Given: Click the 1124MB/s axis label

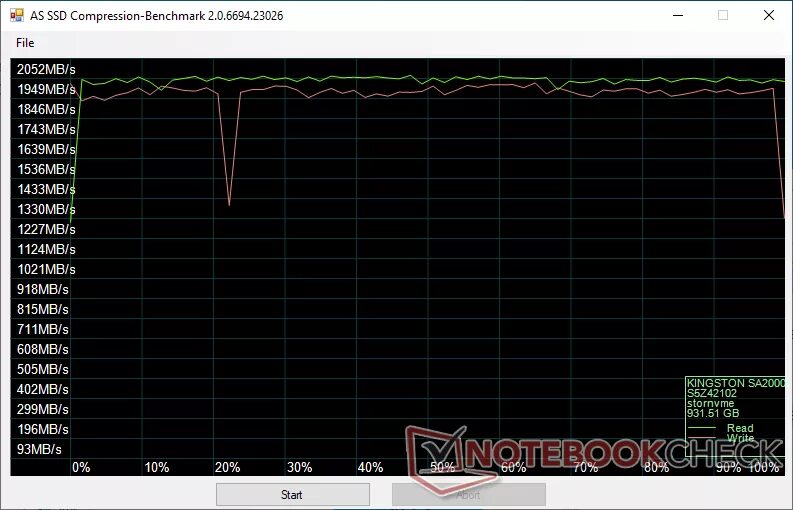Looking at the screenshot, I should tap(46, 249).
